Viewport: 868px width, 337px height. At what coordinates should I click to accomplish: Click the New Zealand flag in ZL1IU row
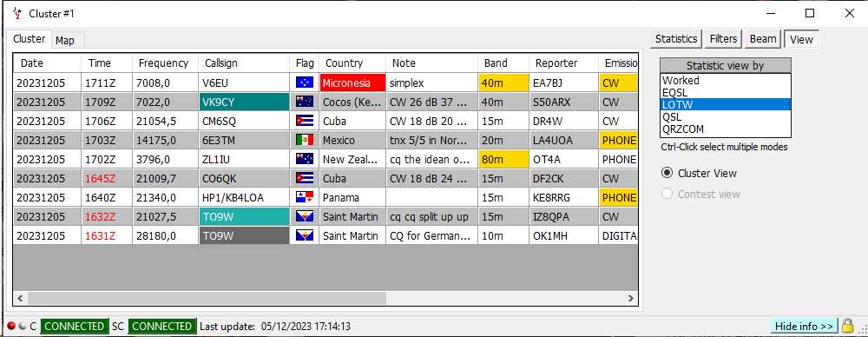click(x=305, y=159)
